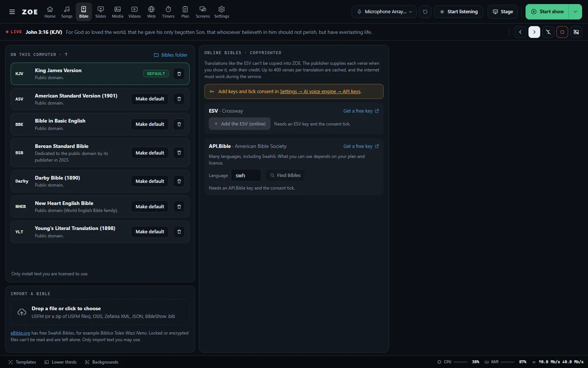Expand the Start show options arrow

576,12
